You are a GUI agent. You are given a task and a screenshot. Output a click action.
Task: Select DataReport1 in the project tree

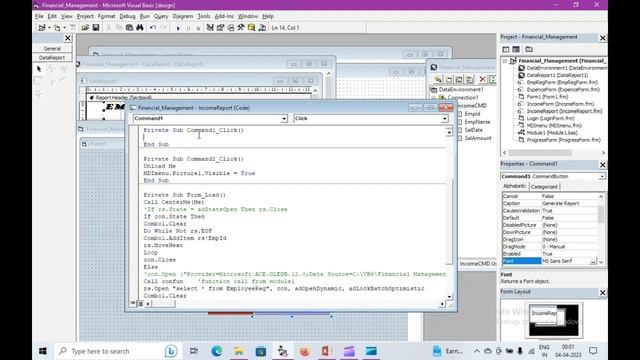click(x=553, y=75)
